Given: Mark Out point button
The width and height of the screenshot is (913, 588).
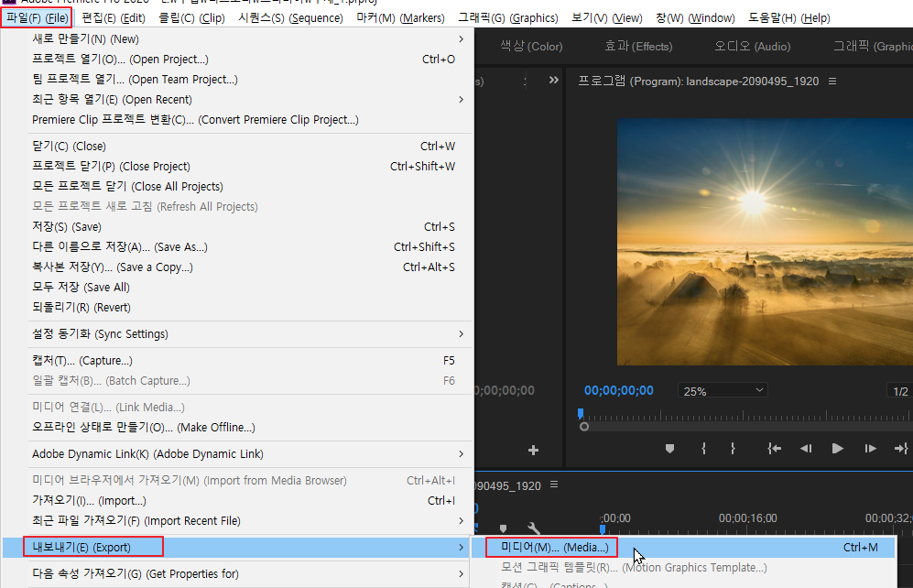Looking at the screenshot, I should pos(733,449).
